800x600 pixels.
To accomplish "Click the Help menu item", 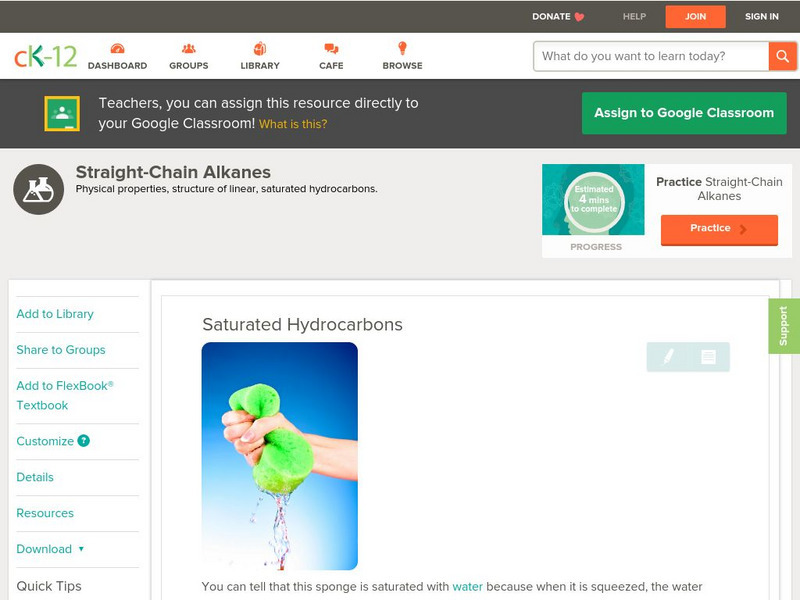I will click(632, 16).
